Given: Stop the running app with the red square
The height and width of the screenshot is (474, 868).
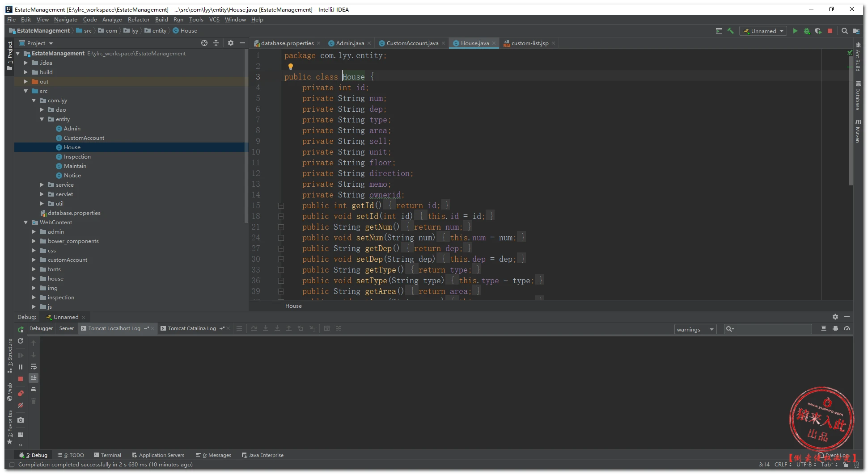Looking at the screenshot, I should [830, 31].
